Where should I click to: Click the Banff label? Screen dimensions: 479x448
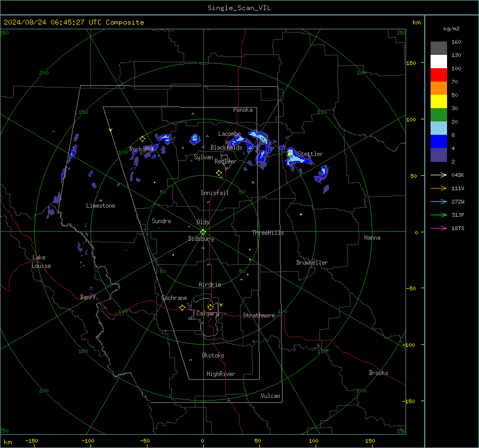[88, 297]
